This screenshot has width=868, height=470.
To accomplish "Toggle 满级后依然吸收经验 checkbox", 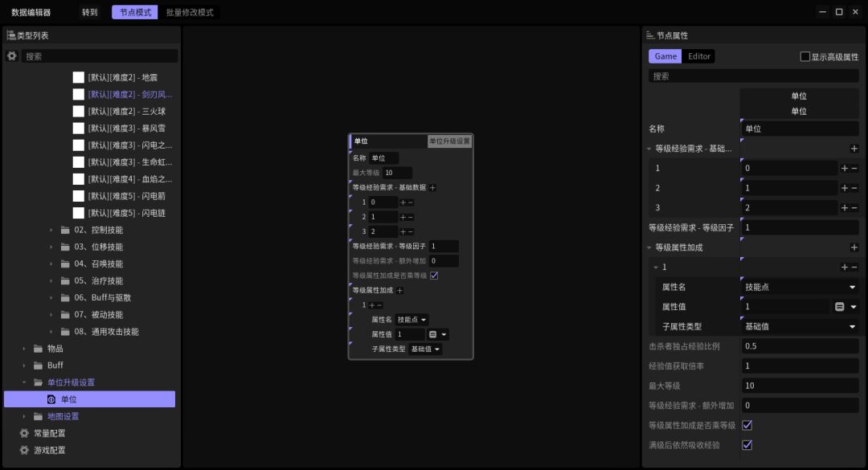I will 747,444.
